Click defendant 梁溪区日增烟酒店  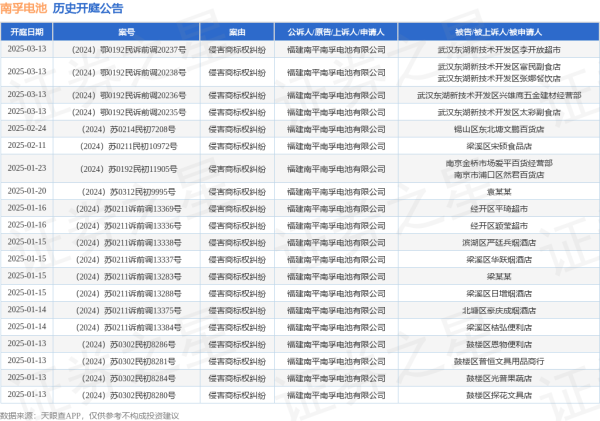click(499, 294)
